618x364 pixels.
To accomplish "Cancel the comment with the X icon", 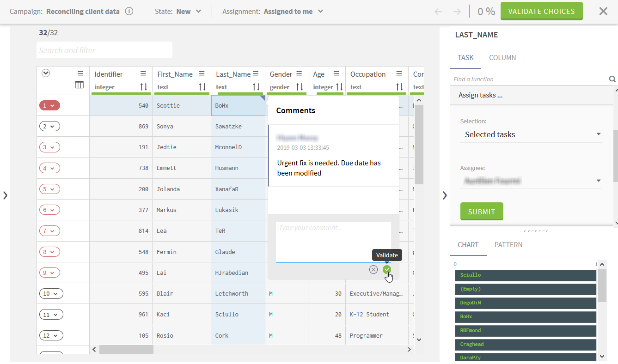I will click(x=373, y=269).
